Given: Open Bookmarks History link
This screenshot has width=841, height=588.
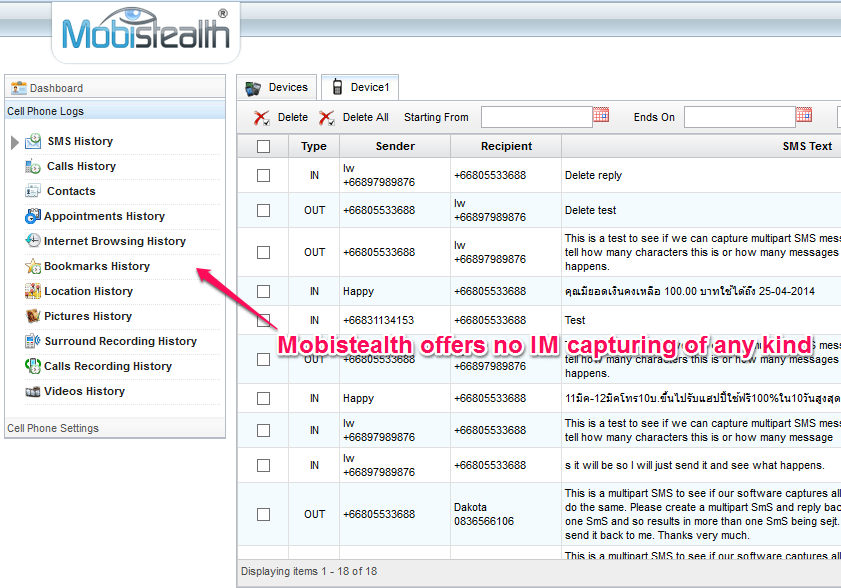Looking at the screenshot, I should pos(97,266).
